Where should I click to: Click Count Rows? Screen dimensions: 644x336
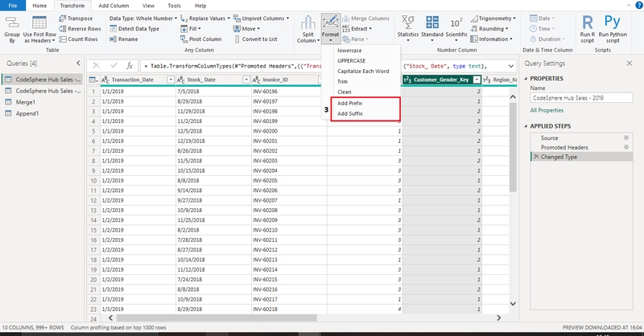78,39
